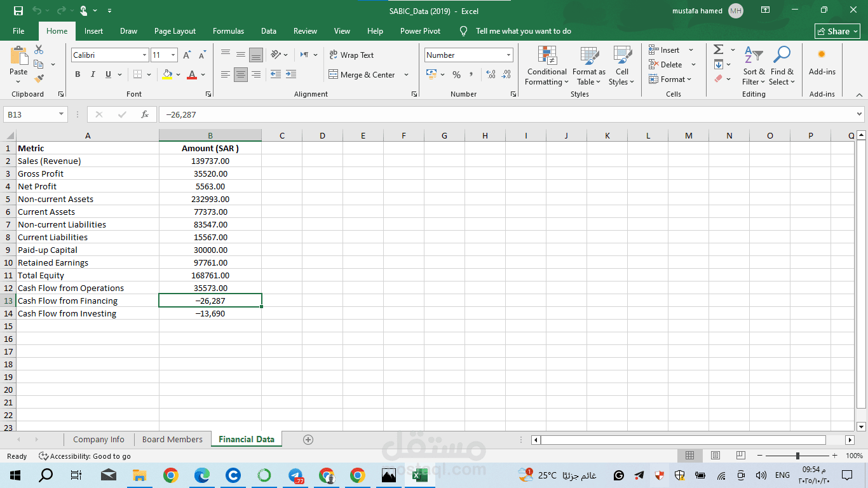Image resolution: width=868 pixels, height=488 pixels.
Task: Toggle Center alignment
Action: [x=240, y=74]
